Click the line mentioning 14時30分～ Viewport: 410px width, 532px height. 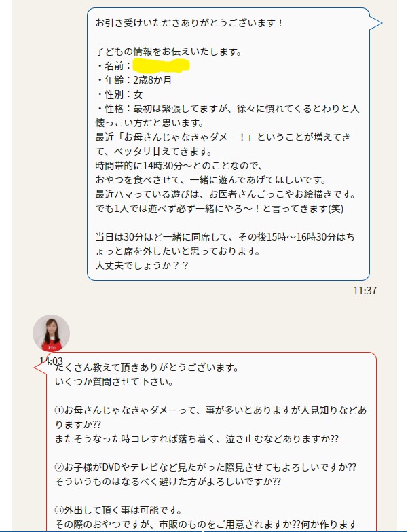click(179, 166)
